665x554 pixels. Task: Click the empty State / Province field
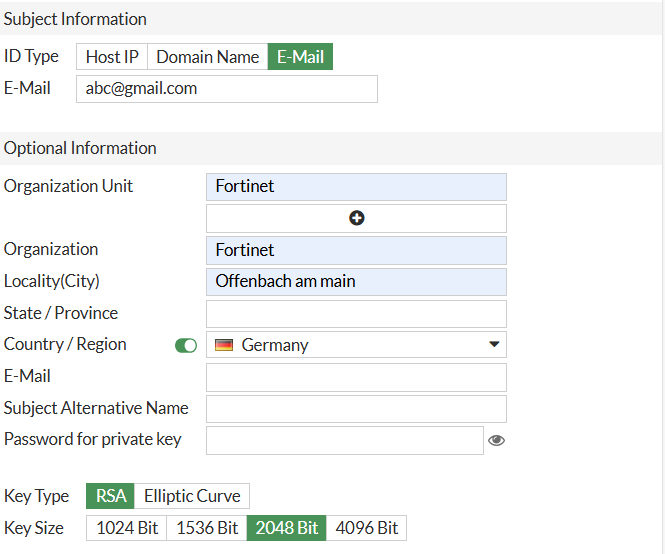[356, 314]
